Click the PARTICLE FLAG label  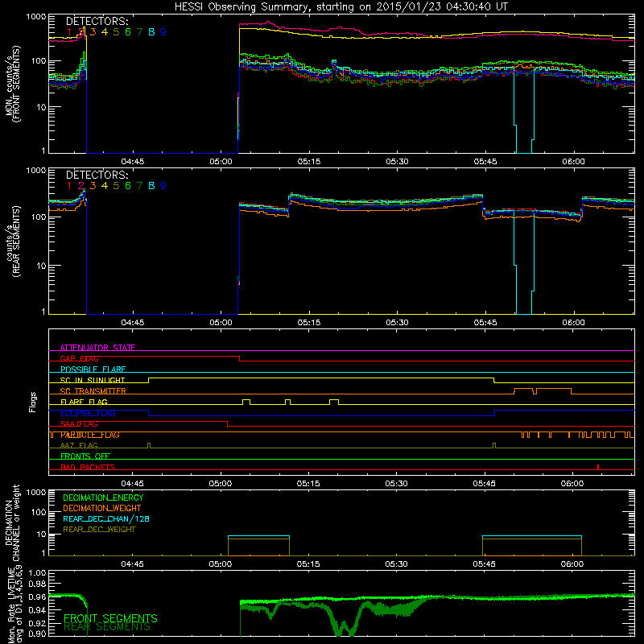90,435
